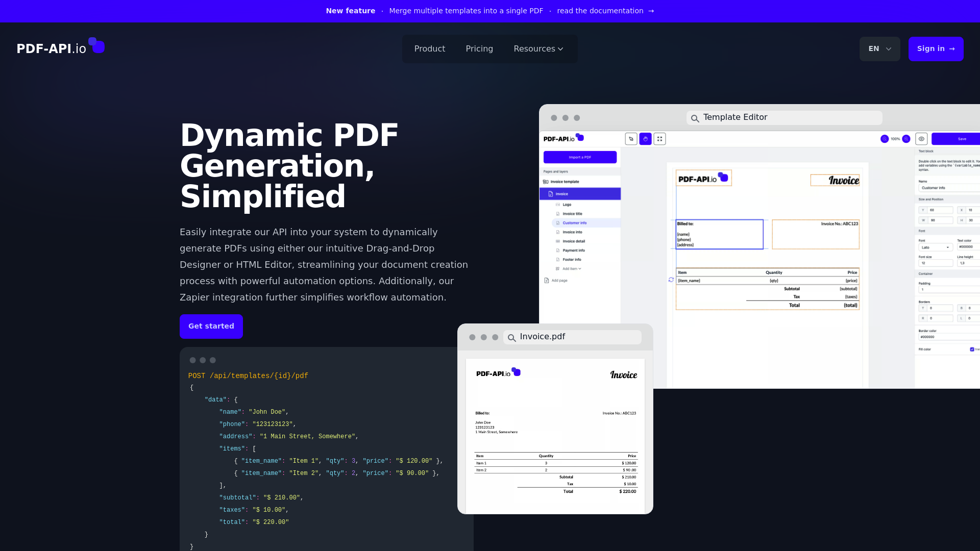Screen dimensions: 980x551
Task: Follow the 'read the documentation' link
Action: click(x=605, y=11)
